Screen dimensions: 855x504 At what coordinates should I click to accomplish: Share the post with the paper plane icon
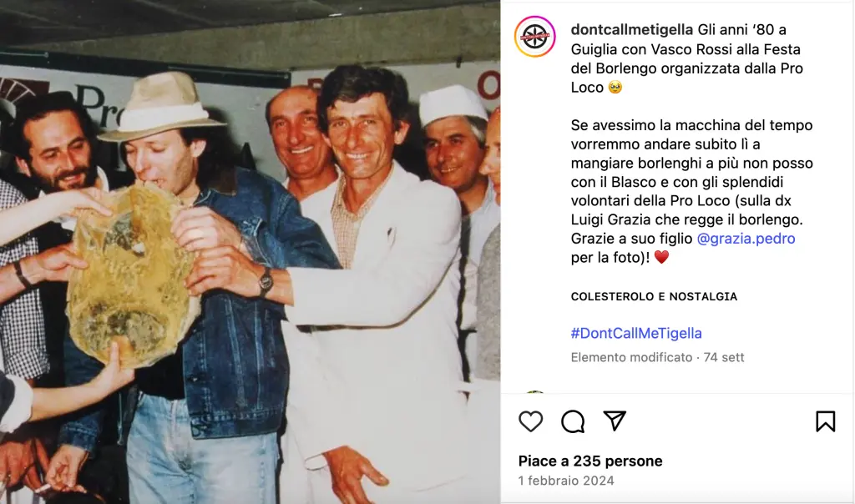(x=615, y=421)
